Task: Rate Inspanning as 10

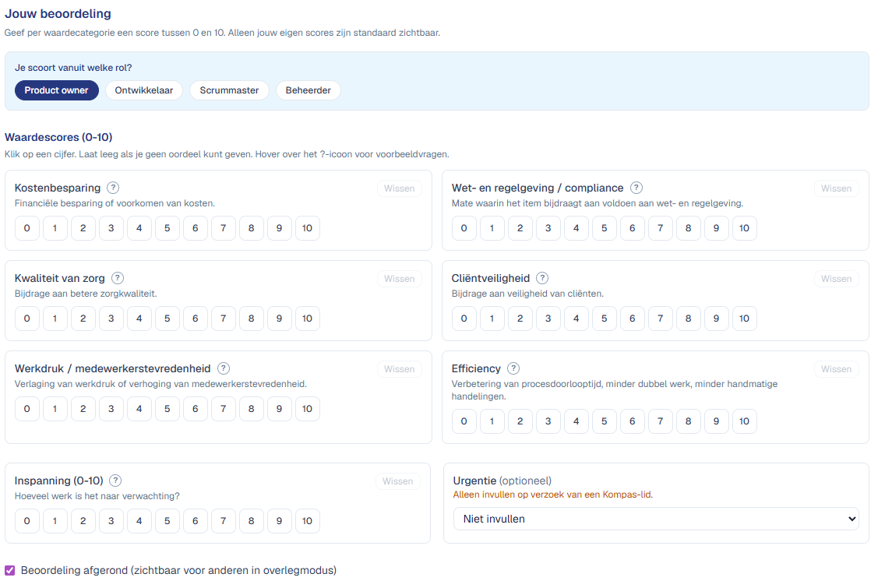Action: click(308, 521)
